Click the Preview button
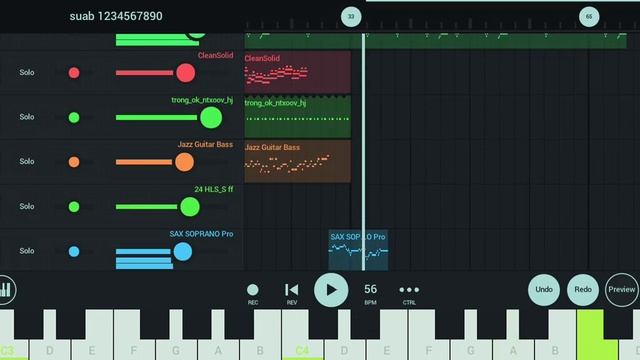640x360 pixels. click(x=622, y=289)
